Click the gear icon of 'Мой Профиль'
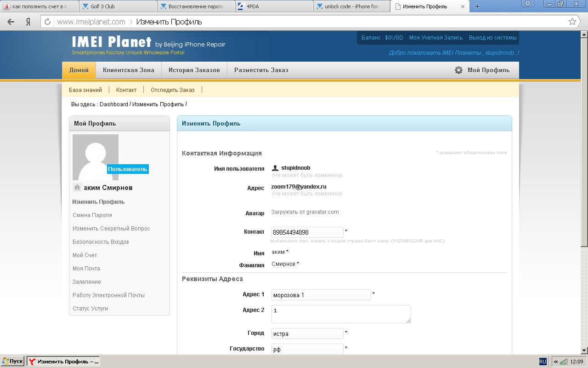 458,70
